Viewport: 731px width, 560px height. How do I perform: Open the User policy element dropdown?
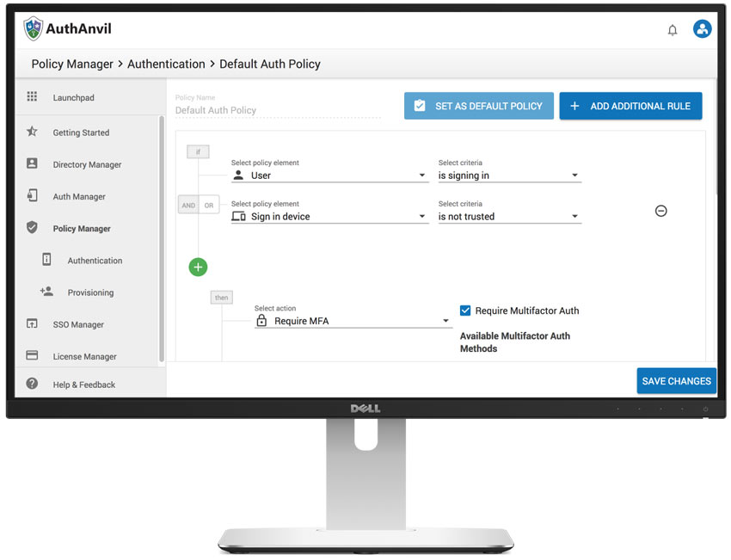pos(329,175)
